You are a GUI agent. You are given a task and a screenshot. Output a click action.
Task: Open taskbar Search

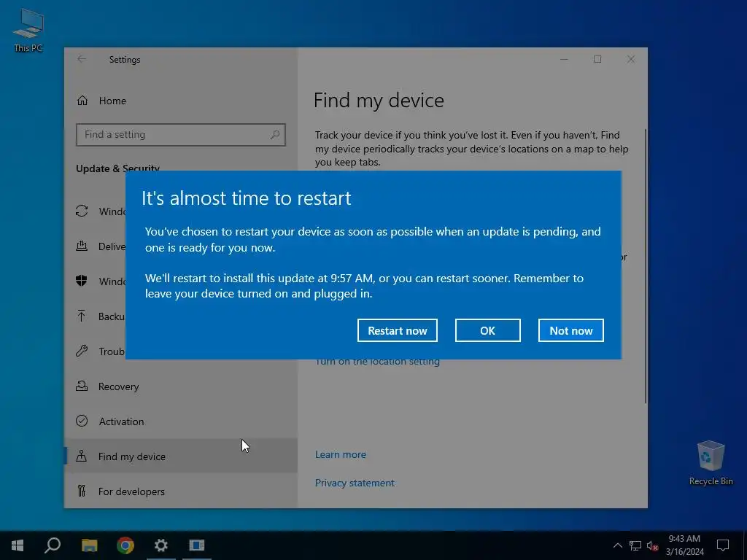53,545
